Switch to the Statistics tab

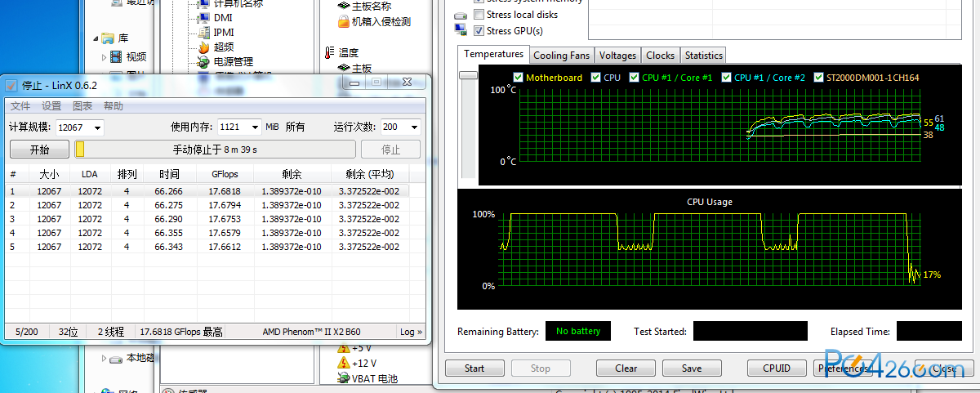[703, 56]
